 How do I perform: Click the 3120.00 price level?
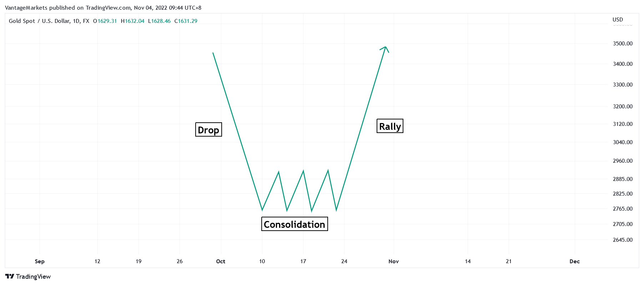click(x=623, y=124)
